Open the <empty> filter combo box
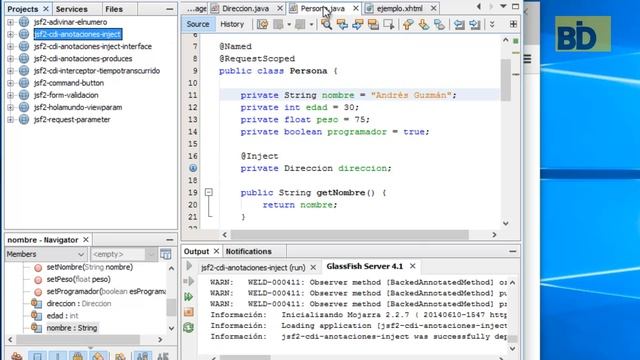The height and width of the screenshot is (360, 640). [x=124, y=254]
